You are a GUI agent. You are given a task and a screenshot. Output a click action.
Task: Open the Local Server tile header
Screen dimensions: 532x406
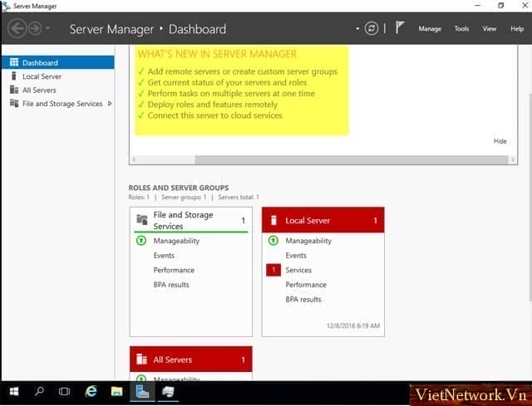point(323,220)
